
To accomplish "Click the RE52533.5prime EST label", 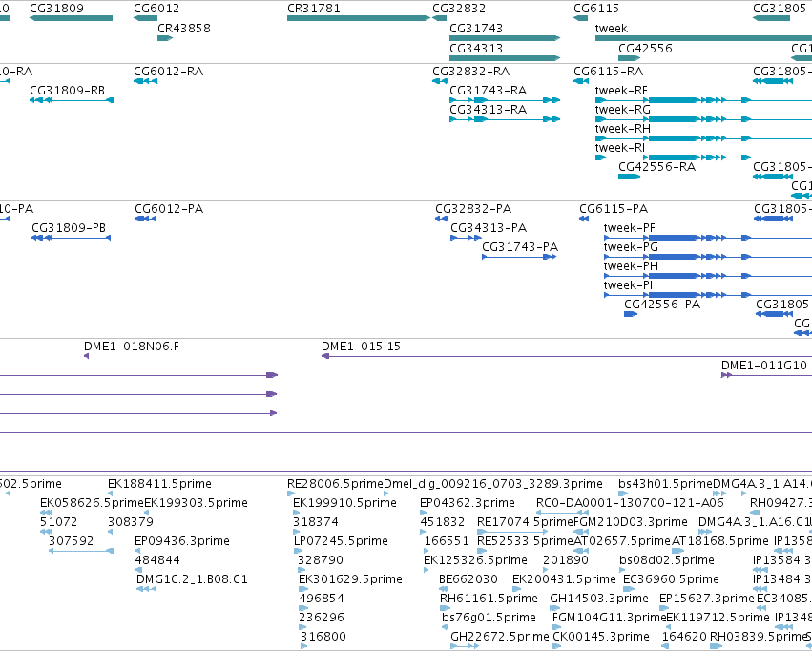I will [x=525, y=541].
